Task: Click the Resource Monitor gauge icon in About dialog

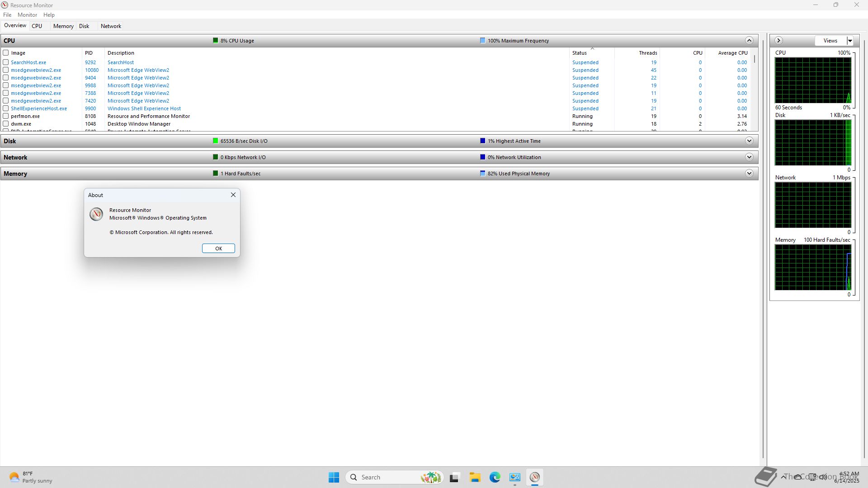Action: tap(96, 214)
